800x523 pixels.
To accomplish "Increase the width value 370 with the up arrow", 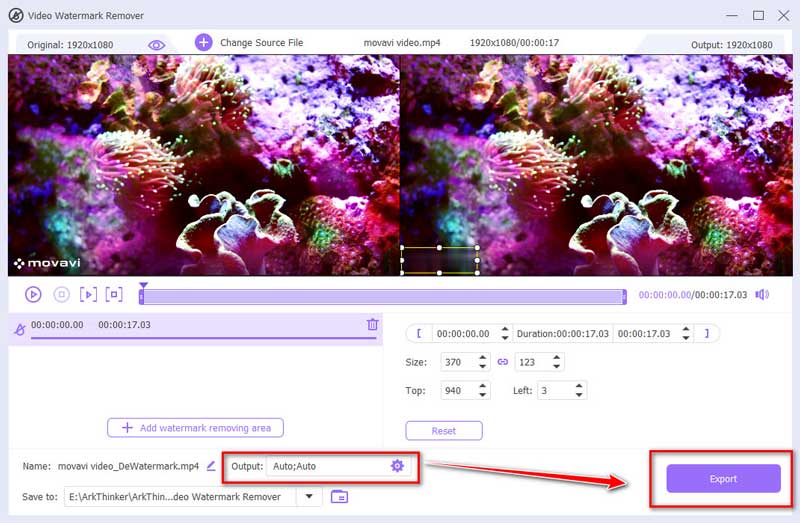I will [483, 358].
